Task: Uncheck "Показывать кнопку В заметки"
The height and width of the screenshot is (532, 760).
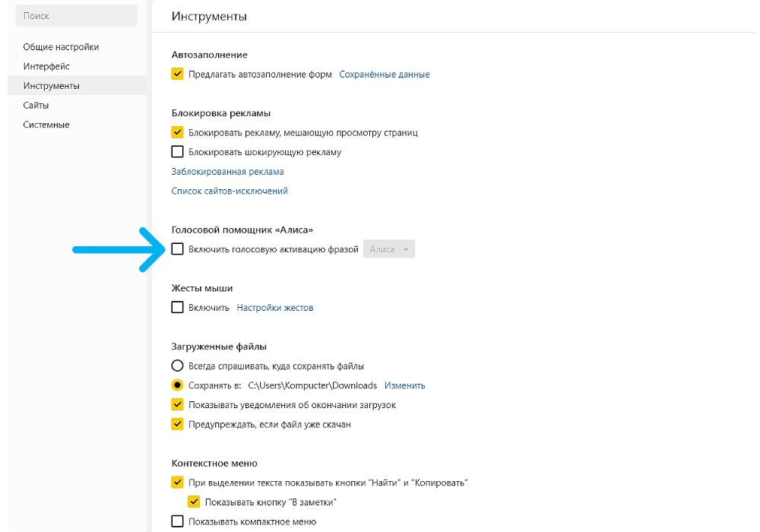Action: click(x=195, y=502)
